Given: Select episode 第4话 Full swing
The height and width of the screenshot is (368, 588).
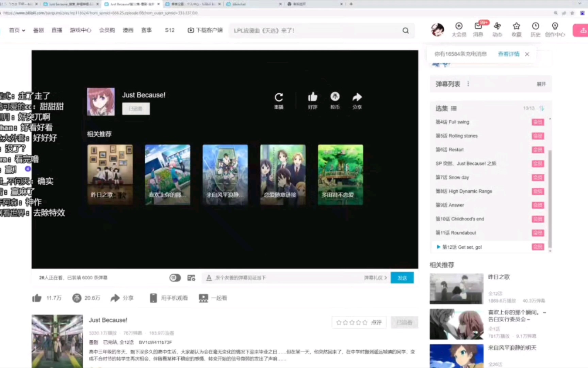Looking at the screenshot, I should tap(489, 122).
